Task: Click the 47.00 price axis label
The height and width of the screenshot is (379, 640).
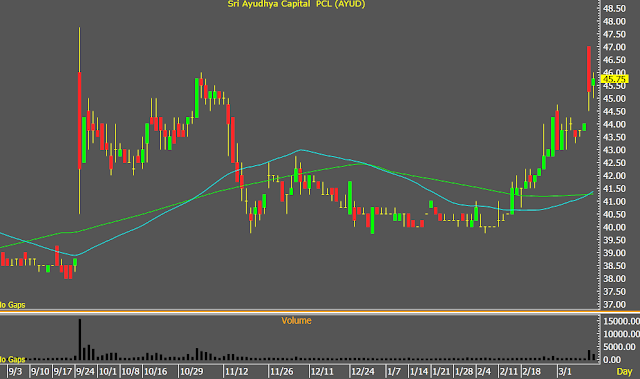Action: pos(614,47)
